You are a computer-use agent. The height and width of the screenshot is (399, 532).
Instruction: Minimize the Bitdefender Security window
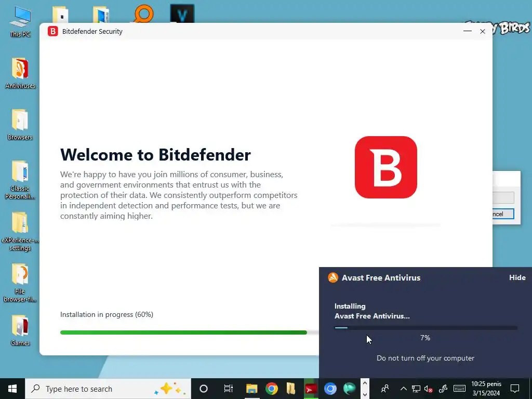point(468,31)
